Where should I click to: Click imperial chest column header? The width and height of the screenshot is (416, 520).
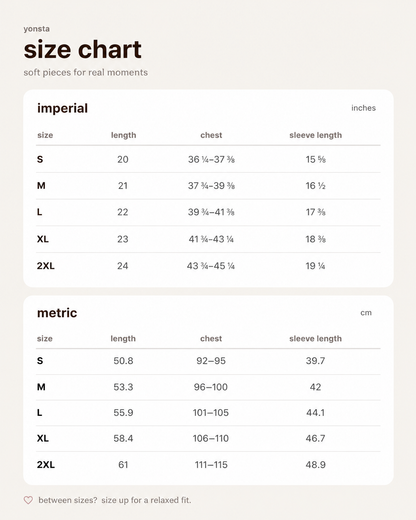coord(211,135)
